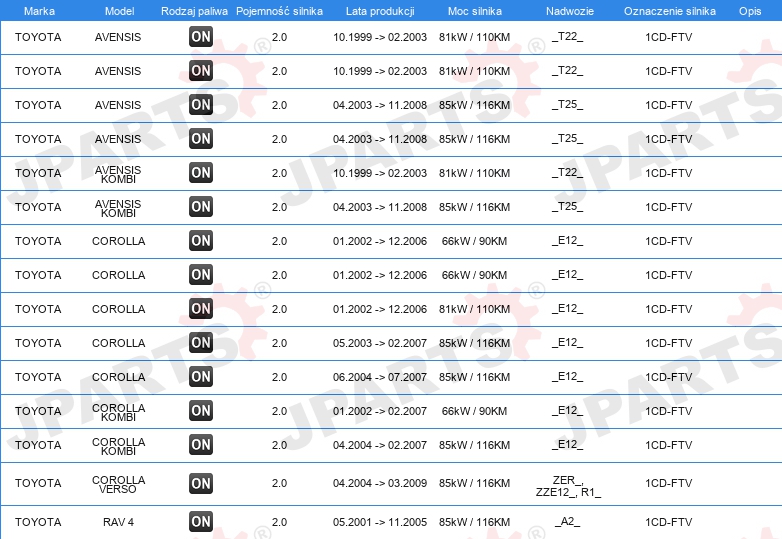Select the Rodzaj paliwa column header

(x=194, y=11)
